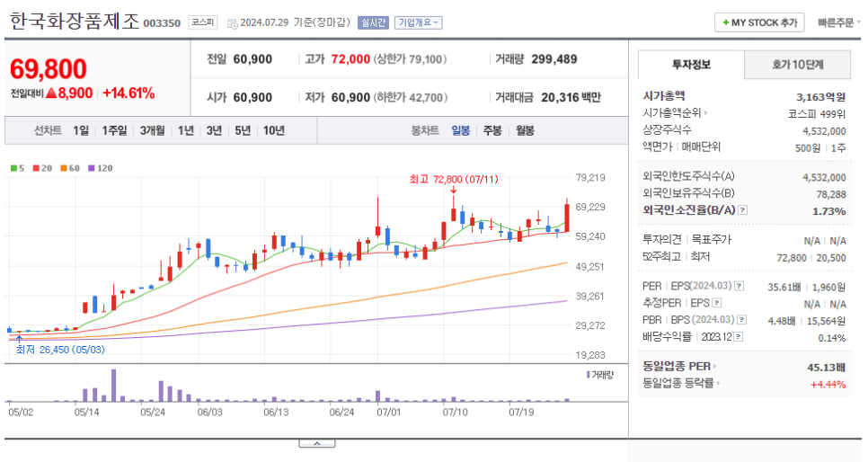This screenshot has height=462, width=868.
Task: Collapse the chart with bottom chevron handle
Action: (316, 443)
